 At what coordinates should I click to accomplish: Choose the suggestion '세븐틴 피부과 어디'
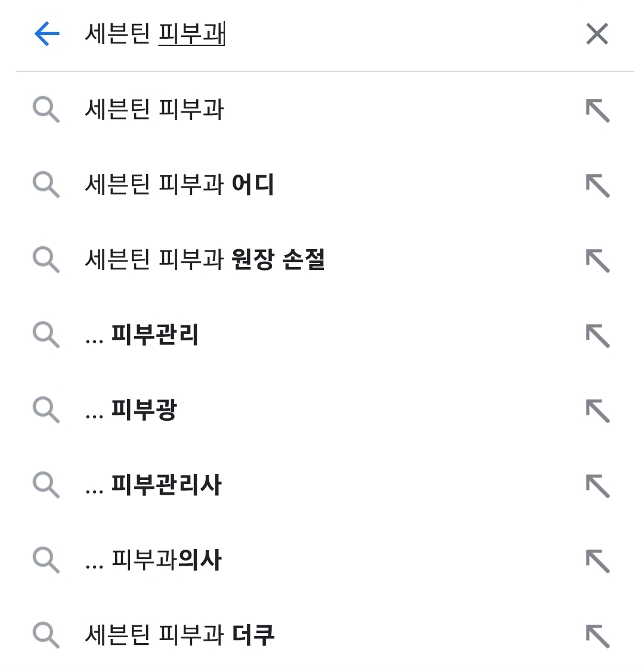tap(179, 185)
